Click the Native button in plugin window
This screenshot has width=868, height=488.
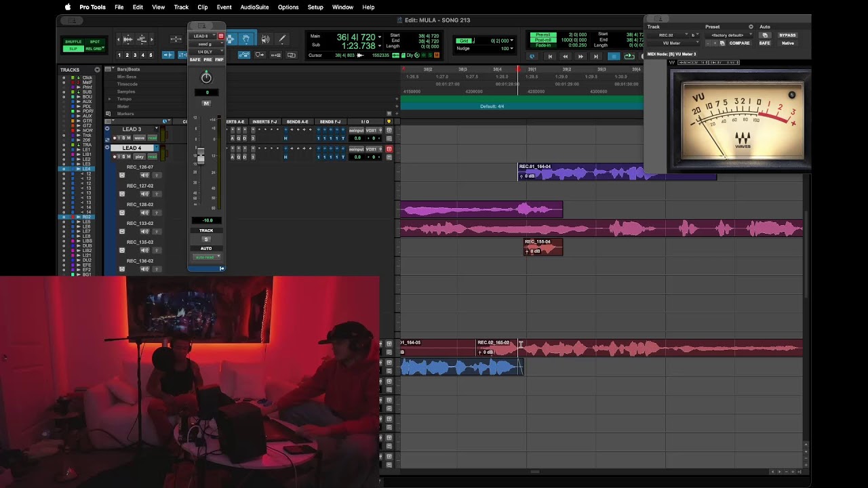(787, 43)
